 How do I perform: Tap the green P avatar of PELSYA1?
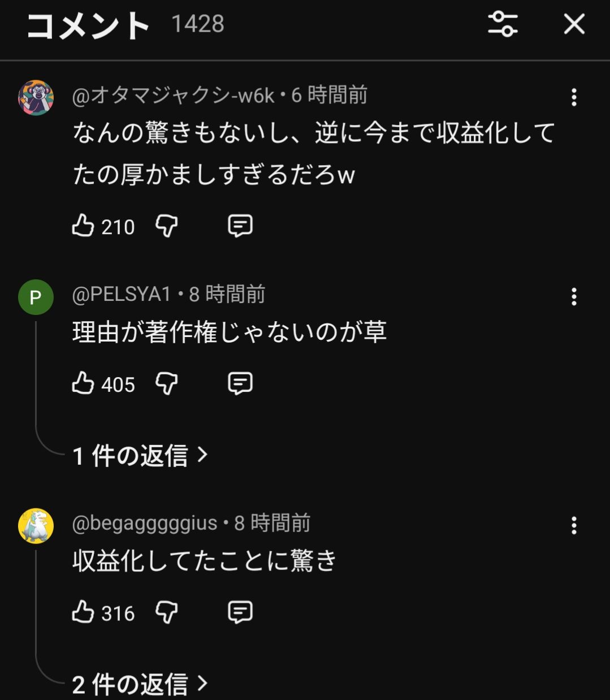[36, 297]
